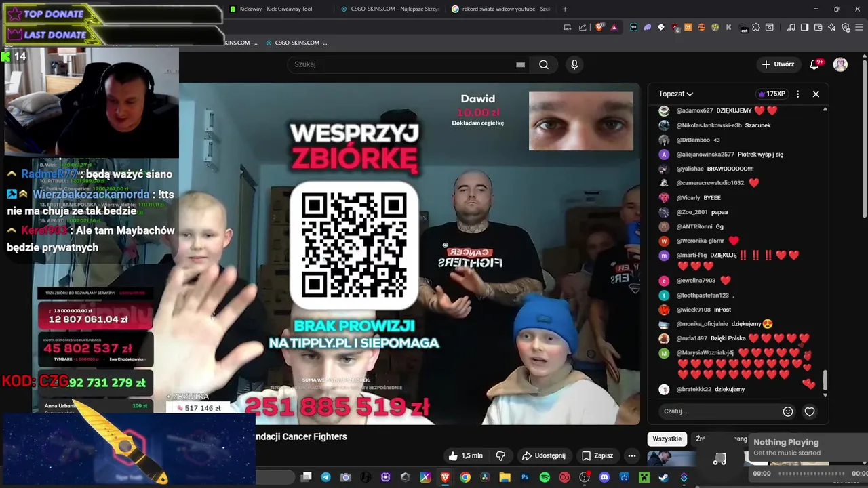Open the music note media control icon
This screenshot has width=868, height=488.
click(791, 27)
